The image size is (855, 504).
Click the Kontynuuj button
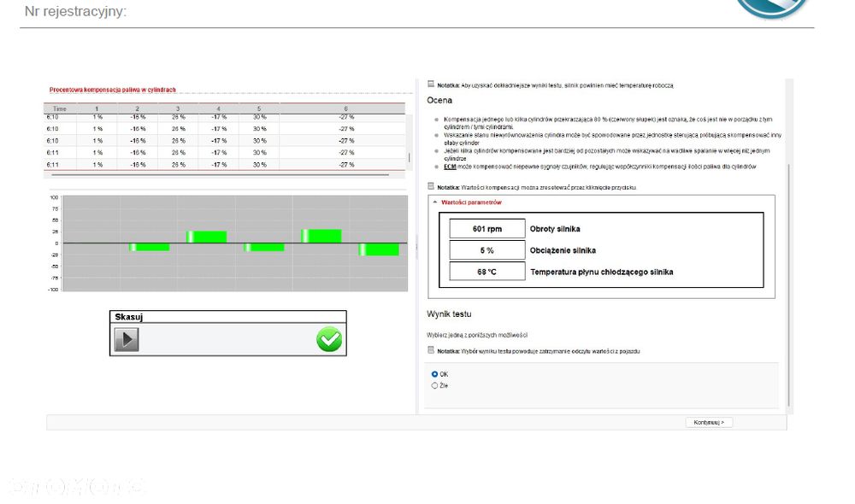click(x=709, y=422)
